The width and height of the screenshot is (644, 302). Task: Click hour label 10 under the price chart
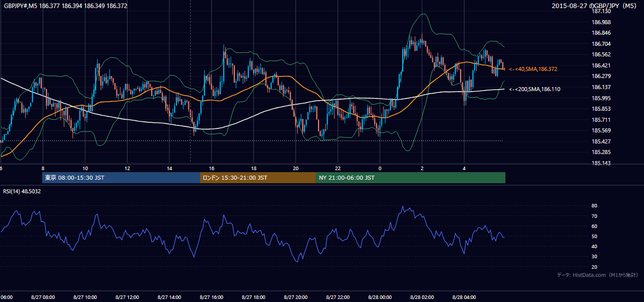click(85, 168)
